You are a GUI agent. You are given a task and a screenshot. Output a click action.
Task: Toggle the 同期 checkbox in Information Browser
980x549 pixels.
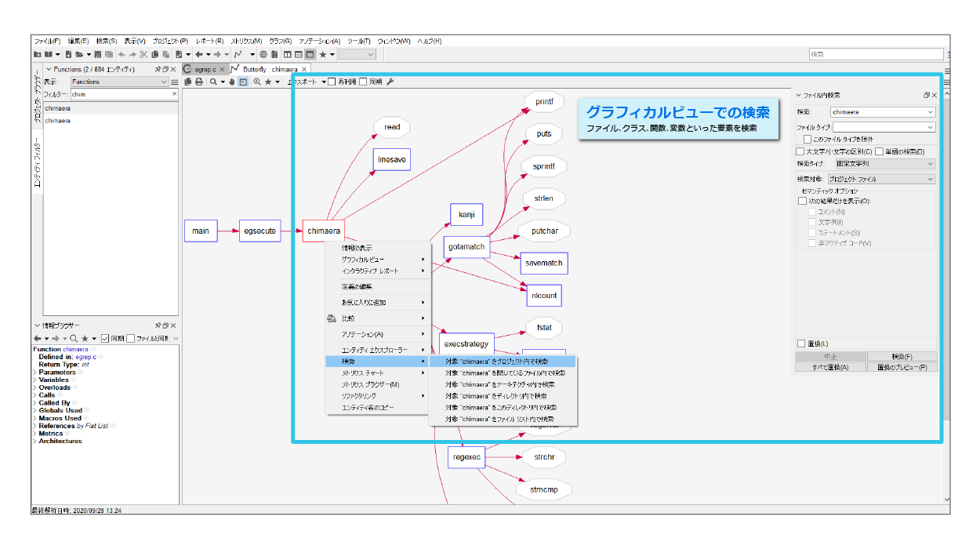[105, 338]
